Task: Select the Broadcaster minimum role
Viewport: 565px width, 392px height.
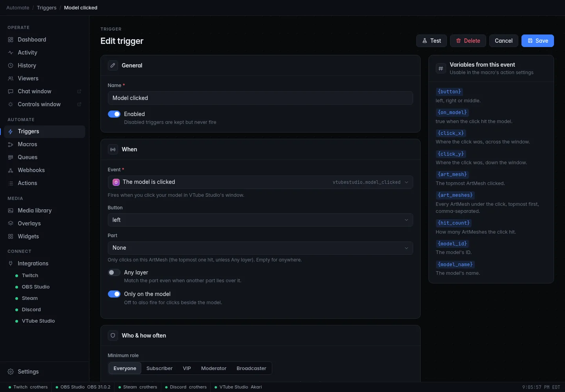Action: [x=252, y=368]
